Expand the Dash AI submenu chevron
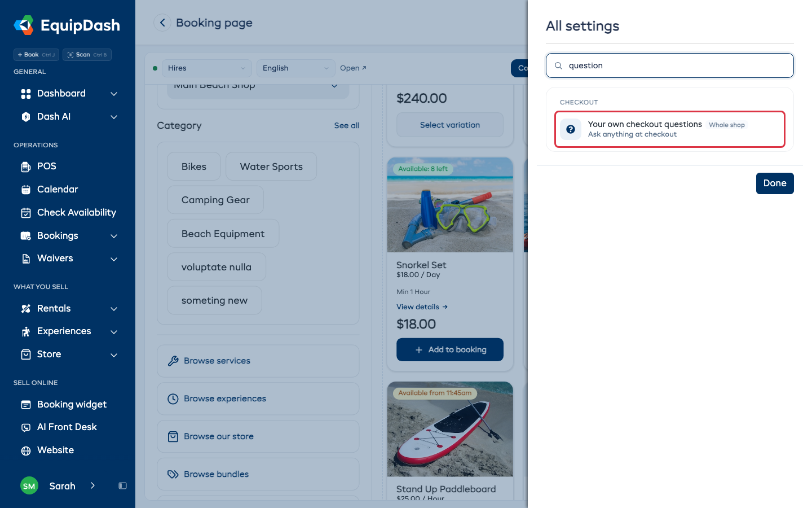Image resolution: width=812 pixels, height=508 pixels. tap(114, 117)
